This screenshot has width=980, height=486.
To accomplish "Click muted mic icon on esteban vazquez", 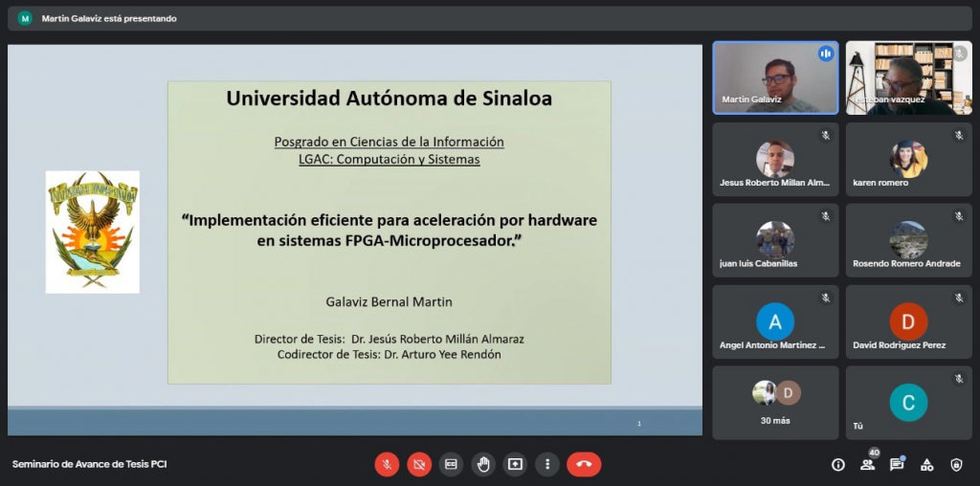I will pos(959,54).
